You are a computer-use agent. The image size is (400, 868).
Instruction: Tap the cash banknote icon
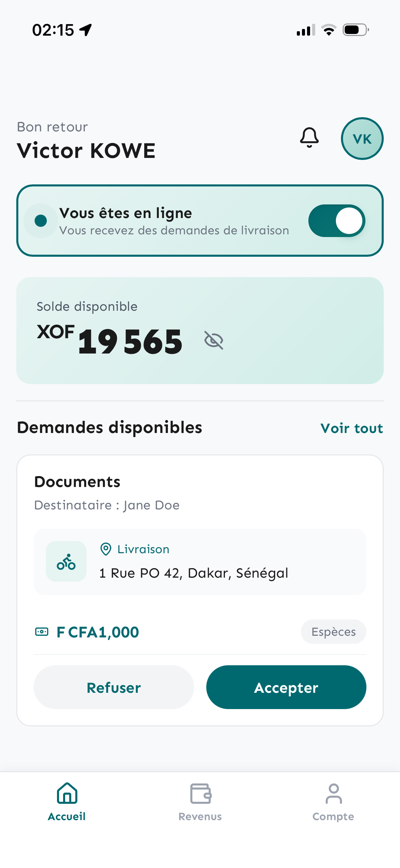pos(42,632)
